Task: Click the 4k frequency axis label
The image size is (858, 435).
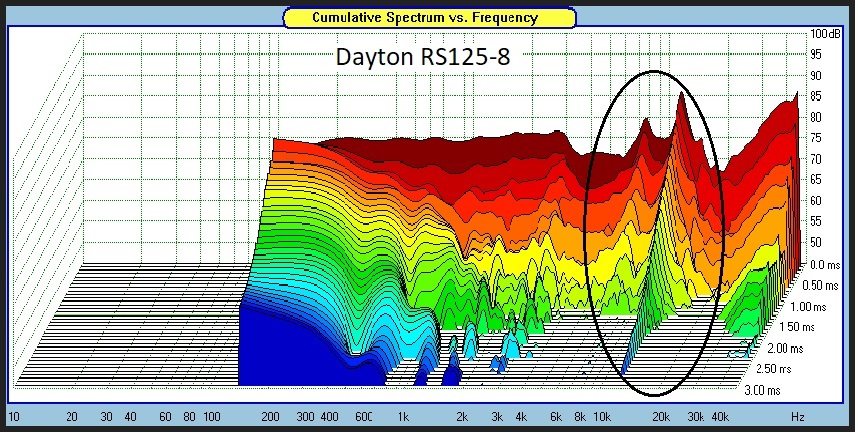Action: (x=521, y=417)
